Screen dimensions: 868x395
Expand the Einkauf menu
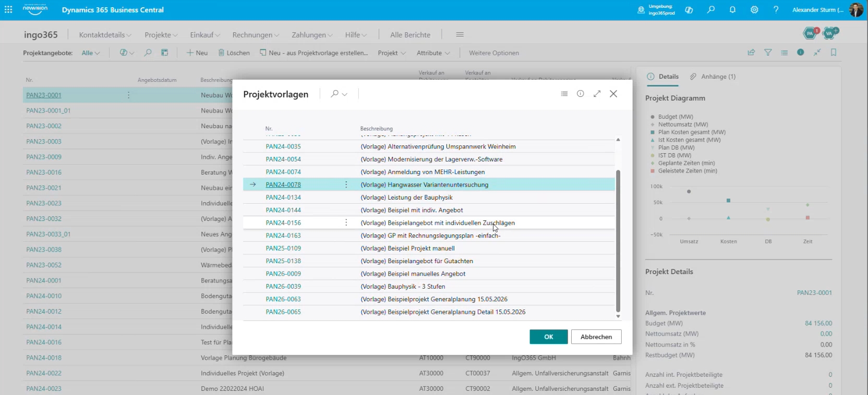tap(205, 35)
